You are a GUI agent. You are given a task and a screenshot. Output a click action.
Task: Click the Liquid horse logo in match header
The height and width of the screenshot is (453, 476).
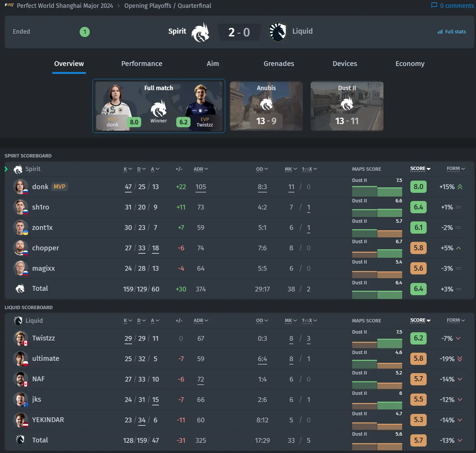pyautogui.click(x=278, y=32)
